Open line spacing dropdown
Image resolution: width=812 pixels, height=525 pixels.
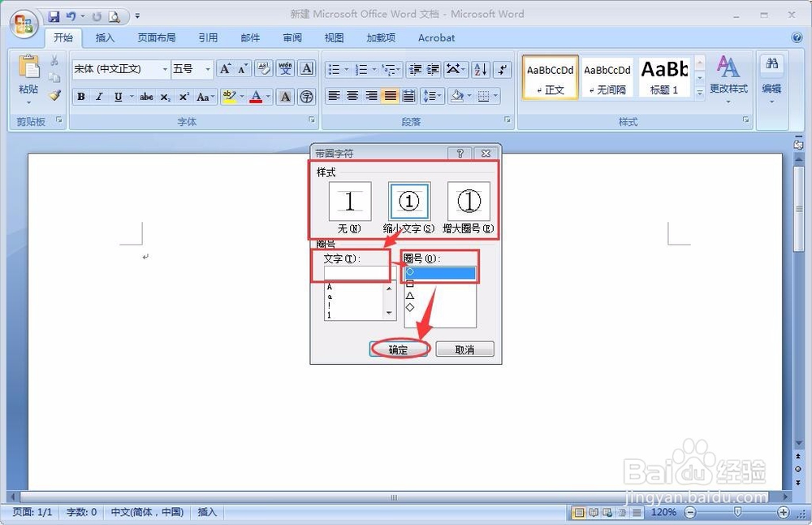click(x=432, y=96)
